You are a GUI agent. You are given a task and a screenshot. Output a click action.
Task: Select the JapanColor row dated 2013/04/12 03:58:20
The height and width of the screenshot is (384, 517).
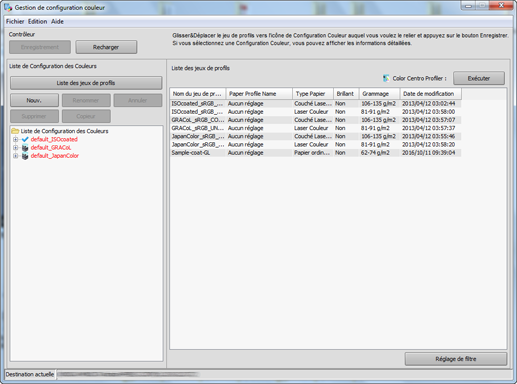point(315,144)
